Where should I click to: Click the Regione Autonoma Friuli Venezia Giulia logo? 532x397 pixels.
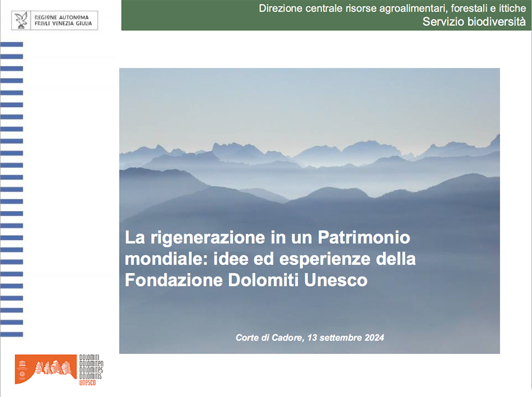pyautogui.click(x=55, y=20)
